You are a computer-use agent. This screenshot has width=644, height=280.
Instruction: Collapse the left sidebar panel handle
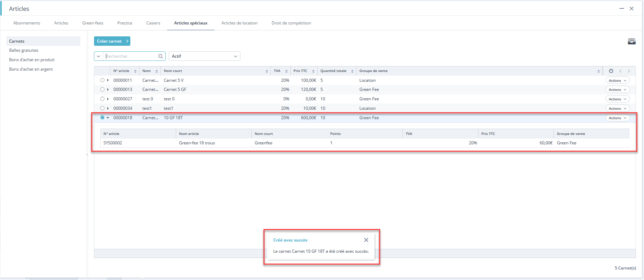87,154
